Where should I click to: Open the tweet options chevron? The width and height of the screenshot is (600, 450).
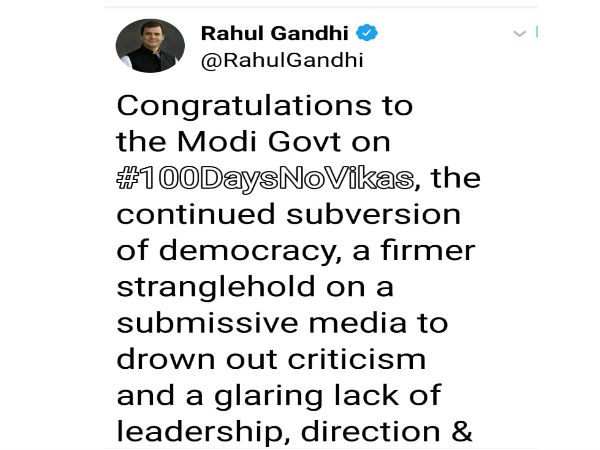pos(519,34)
